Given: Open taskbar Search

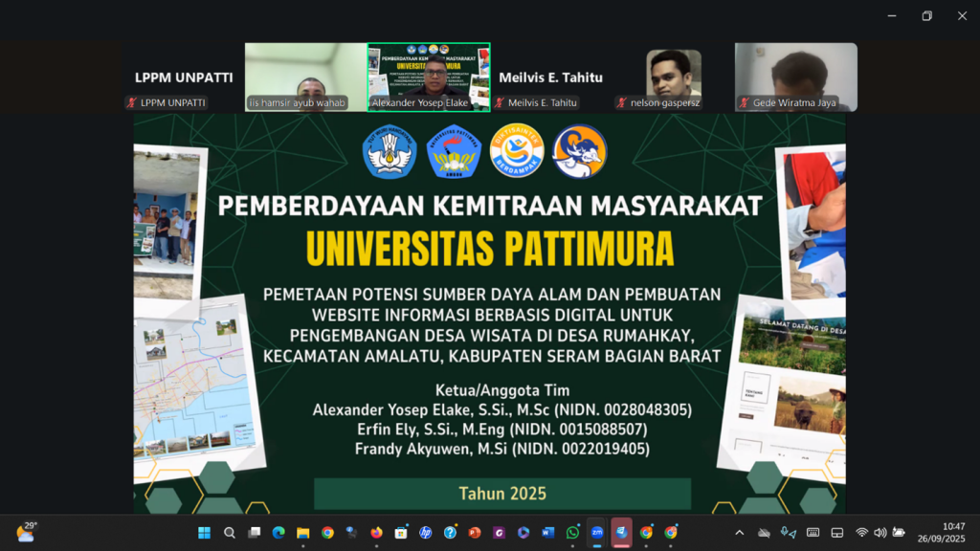Looking at the screenshot, I should click(x=230, y=533).
